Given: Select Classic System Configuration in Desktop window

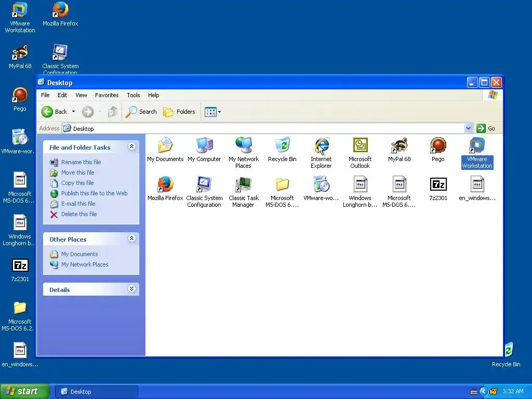Looking at the screenshot, I should pyautogui.click(x=204, y=192).
